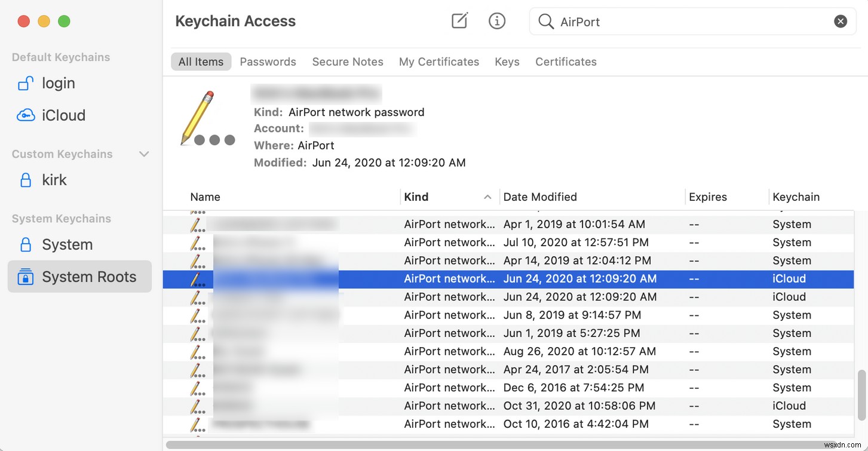Create a new keychain item with the compose icon
Viewport: 868px width, 451px height.
point(459,20)
